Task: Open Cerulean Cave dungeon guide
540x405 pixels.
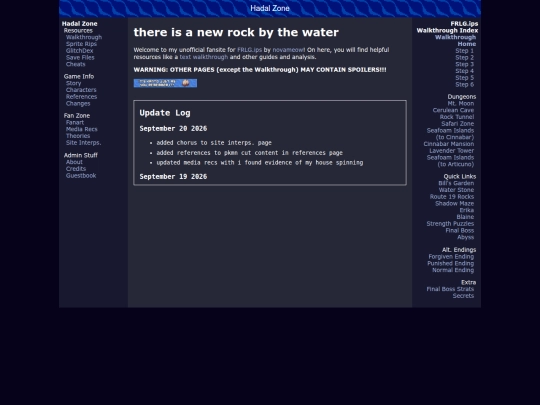Action: point(453,110)
